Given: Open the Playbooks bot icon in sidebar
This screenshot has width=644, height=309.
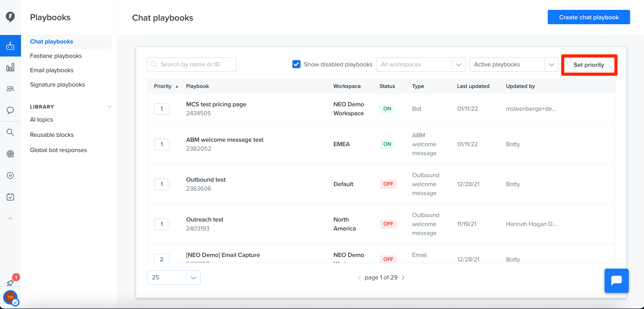Looking at the screenshot, I should point(10,46).
